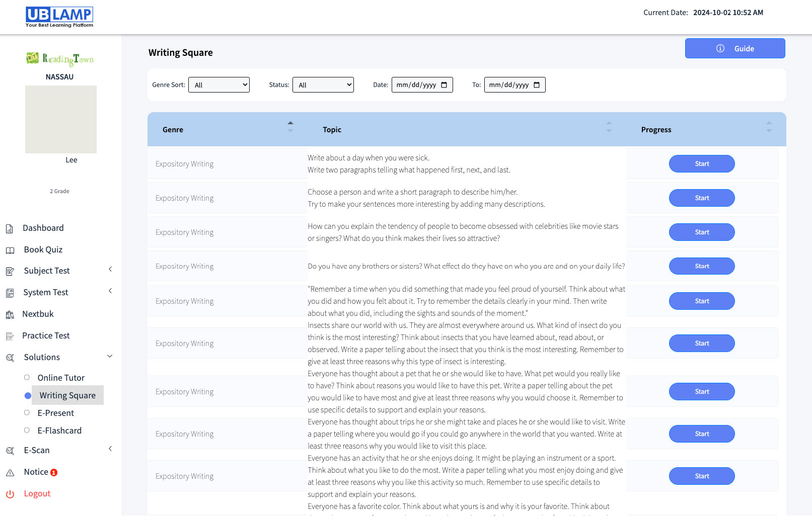Click the System Test icon
The image size is (812, 516).
[x=10, y=293]
